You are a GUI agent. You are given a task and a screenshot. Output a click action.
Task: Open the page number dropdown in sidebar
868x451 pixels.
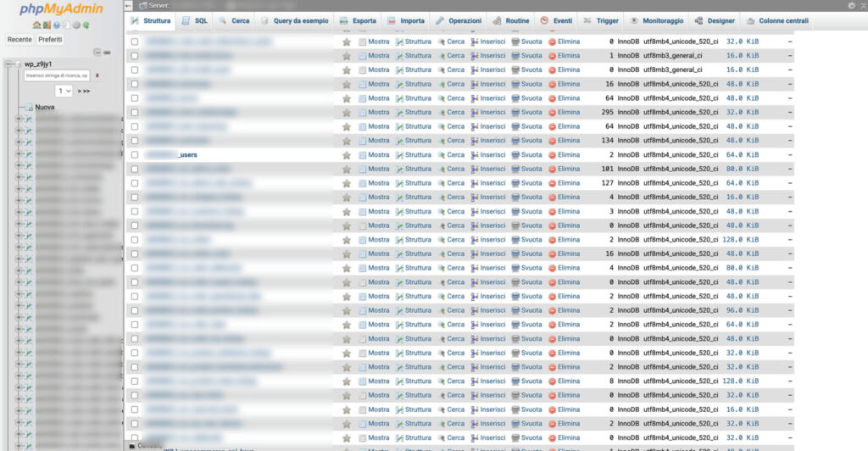tap(64, 91)
